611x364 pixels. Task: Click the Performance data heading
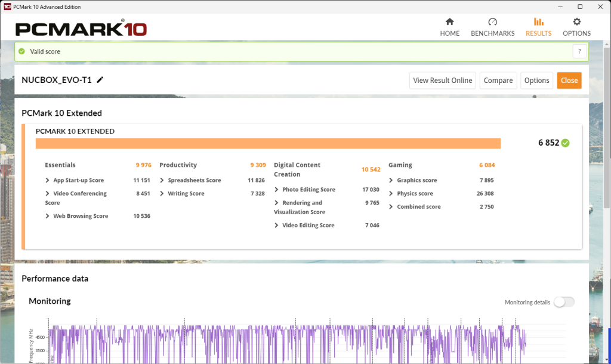click(55, 278)
